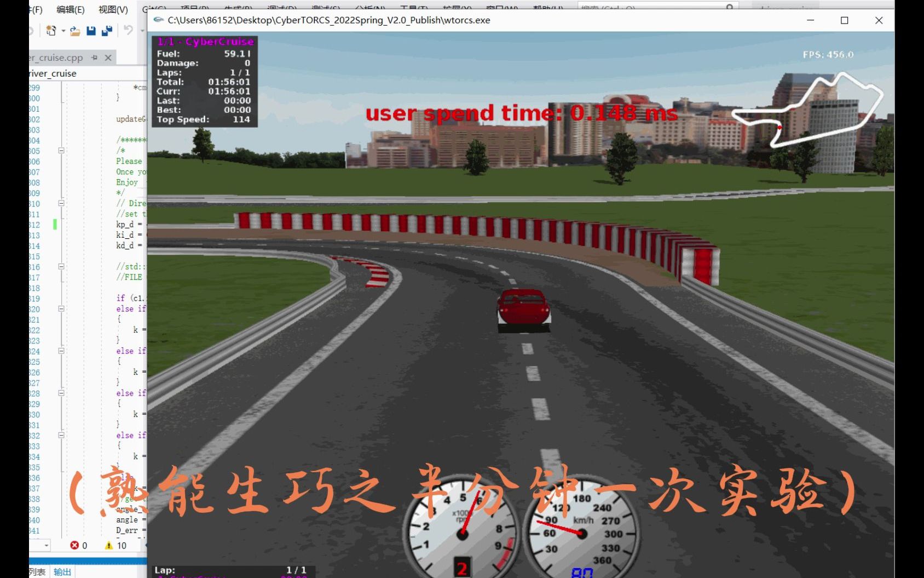This screenshot has width=924, height=578.
Task: Collapse code block at line 328
Action: pyautogui.click(x=61, y=393)
